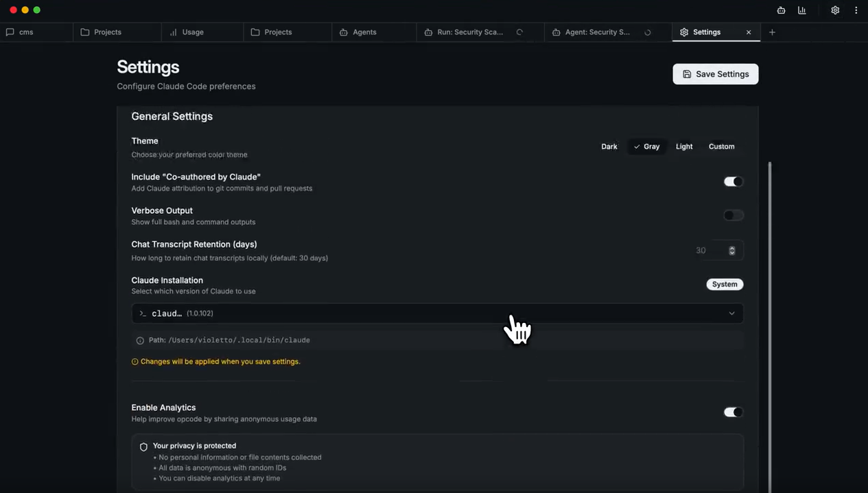Disable the Enable Analytics switch
The image size is (868, 493).
click(734, 412)
